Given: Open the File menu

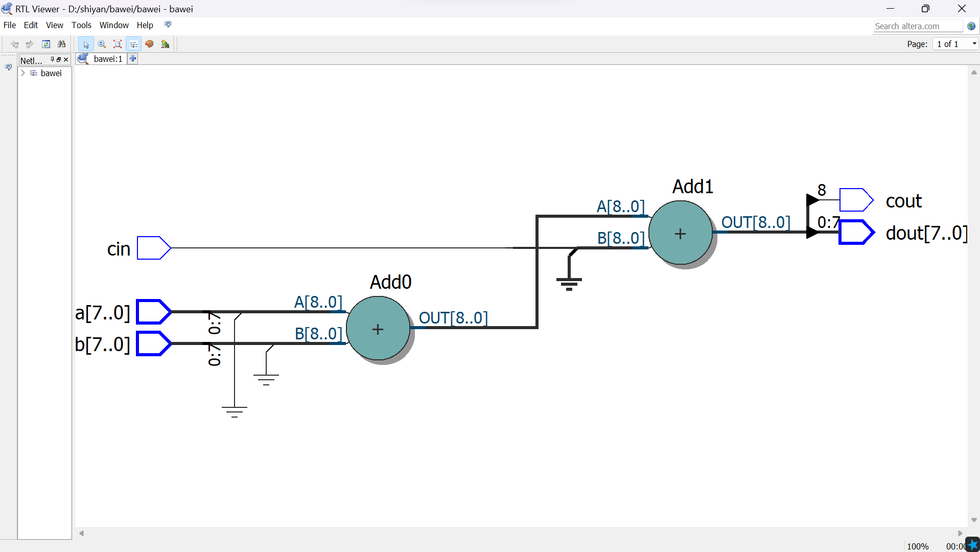Looking at the screenshot, I should pyautogui.click(x=10, y=25).
